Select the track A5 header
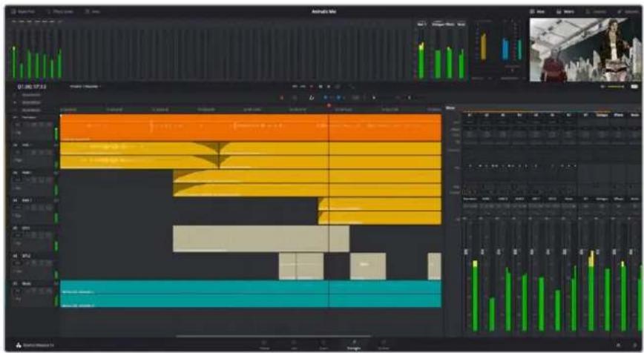The width and height of the screenshot is (644, 353). point(34,239)
